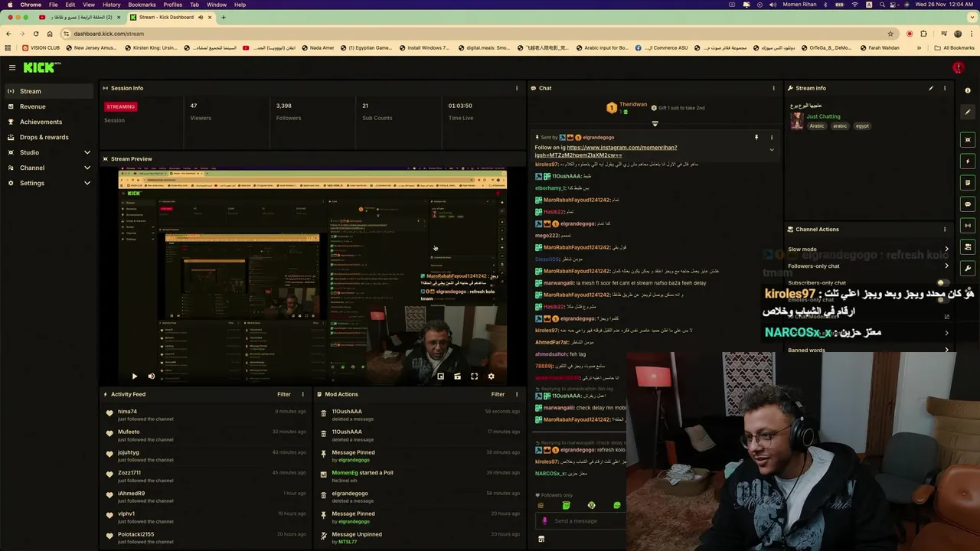Open Chrome History menu
Image resolution: width=980 pixels, height=551 pixels.
112,5
